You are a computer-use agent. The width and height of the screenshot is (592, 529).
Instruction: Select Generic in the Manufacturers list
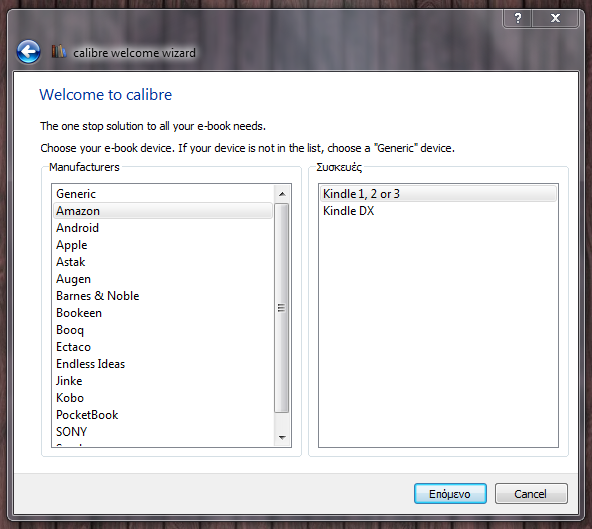point(163,194)
